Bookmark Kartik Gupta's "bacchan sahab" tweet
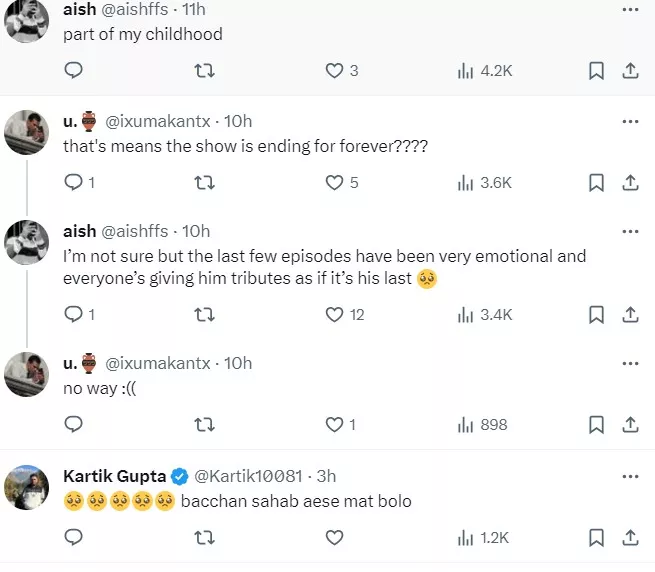This screenshot has height=572, width=655. (x=596, y=537)
